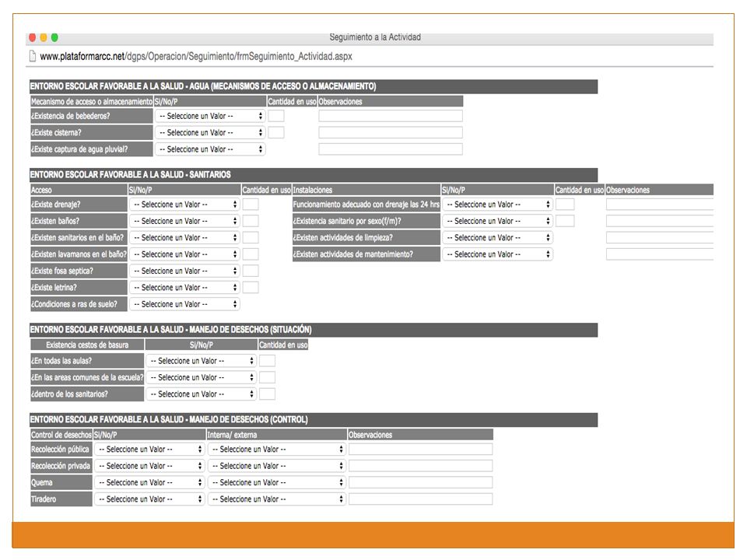Open Si/No/P dropdown for Recolección privada

click(149, 466)
